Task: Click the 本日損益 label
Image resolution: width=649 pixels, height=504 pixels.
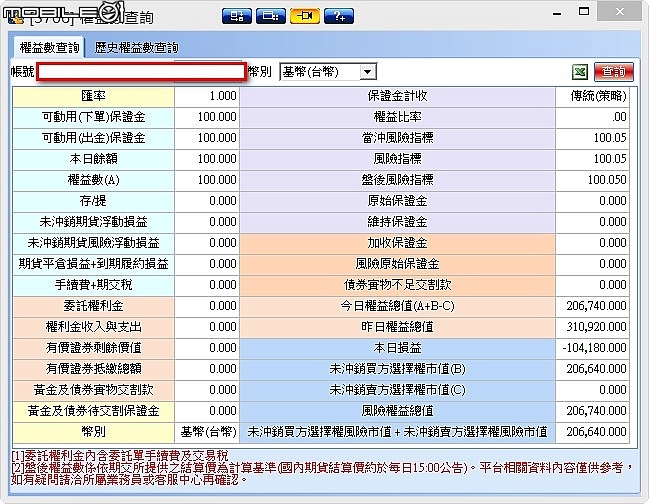Action: [397, 348]
